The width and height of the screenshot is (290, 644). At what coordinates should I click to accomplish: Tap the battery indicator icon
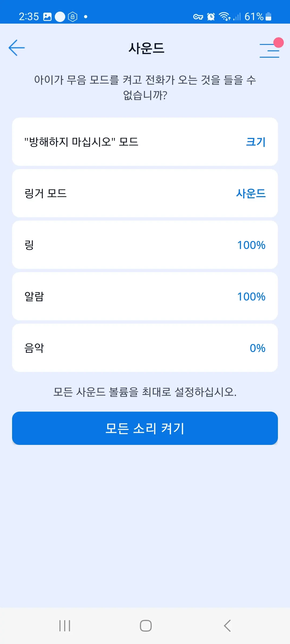click(x=268, y=17)
